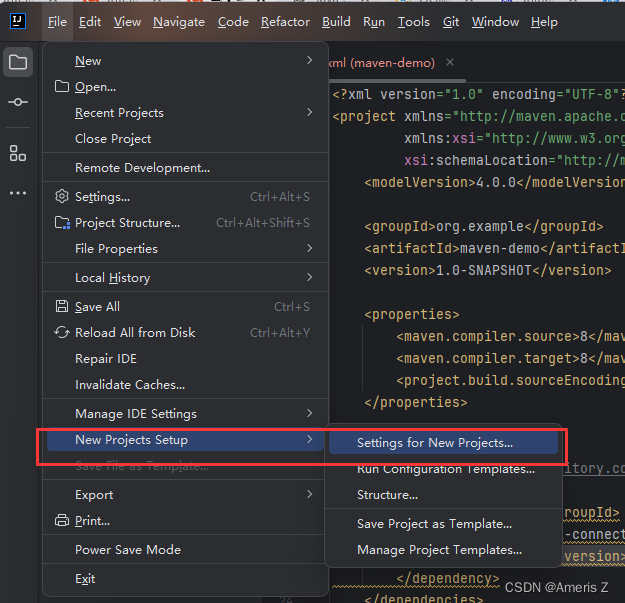Click the IntelliJ IDEA logo icon
Screen dimensions: 625x603
pyautogui.click(x=18, y=21)
